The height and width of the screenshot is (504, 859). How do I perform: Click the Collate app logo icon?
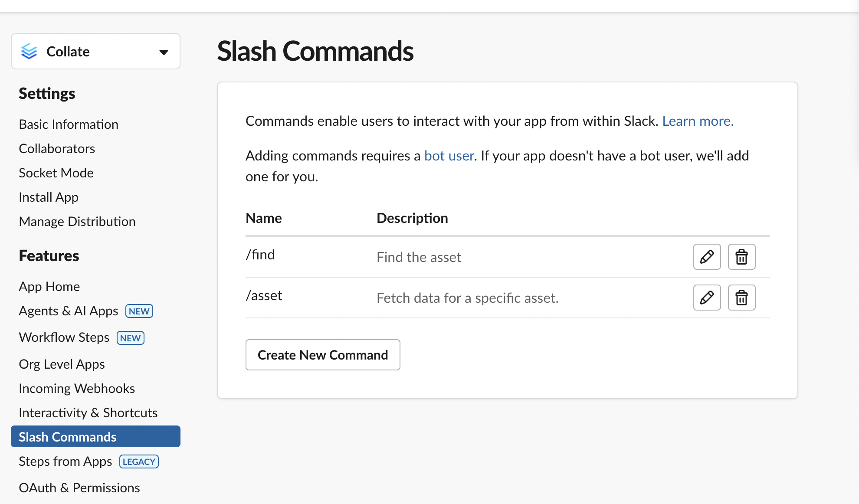[x=29, y=51]
